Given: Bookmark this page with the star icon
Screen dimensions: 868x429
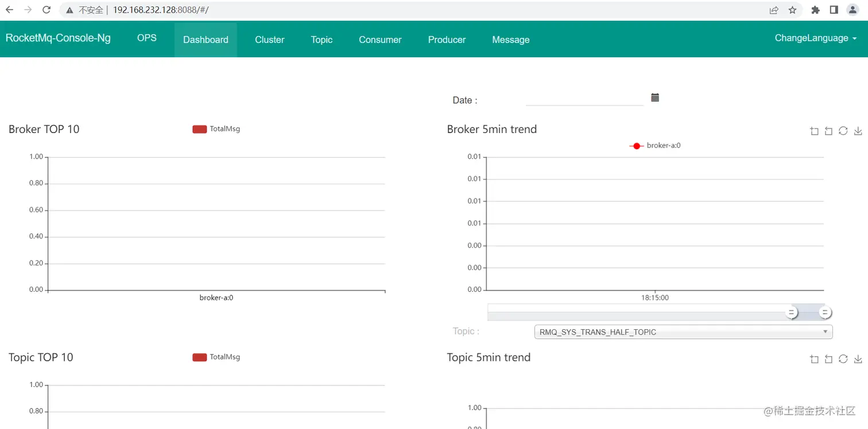Looking at the screenshot, I should coord(792,10).
